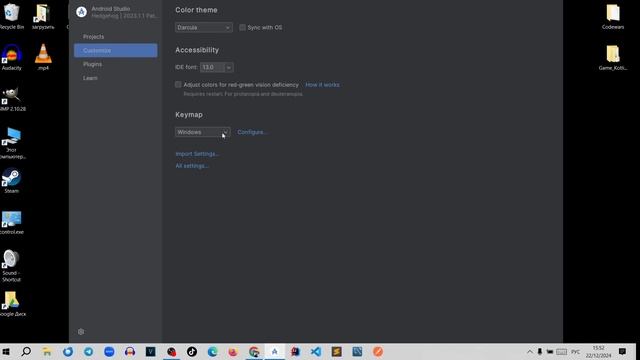Open Telegram from the taskbar

89,351
